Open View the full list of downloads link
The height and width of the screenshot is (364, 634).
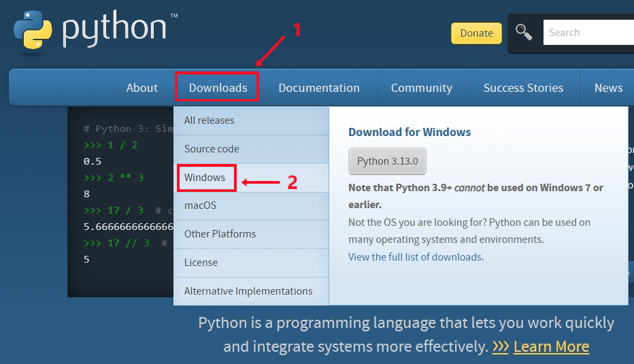click(415, 257)
